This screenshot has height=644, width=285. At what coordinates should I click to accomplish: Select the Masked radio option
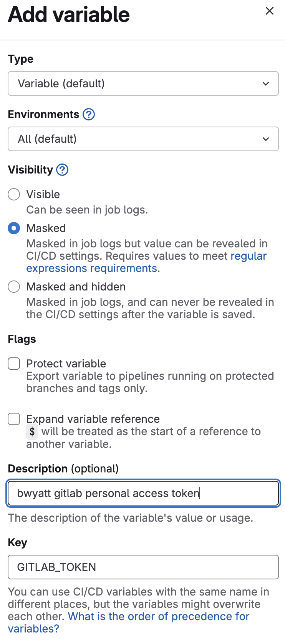pos(14,228)
